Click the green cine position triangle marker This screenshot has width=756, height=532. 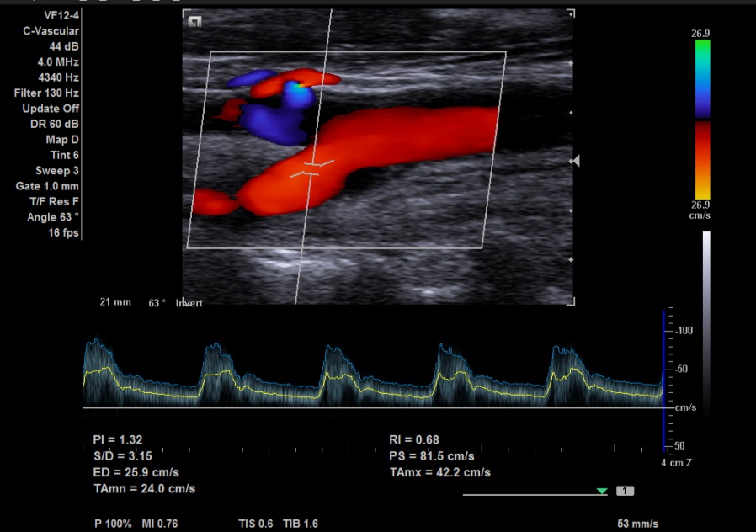click(x=602, y=491)
